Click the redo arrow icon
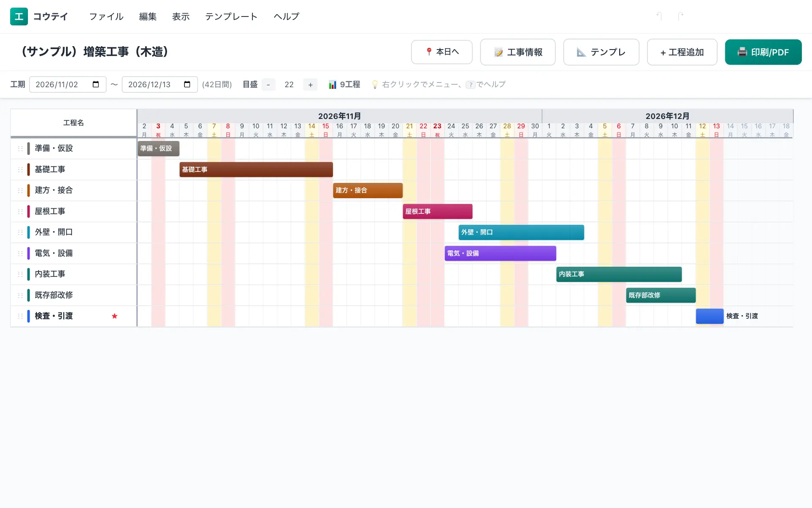Screen dimensions: 812x508 pyautogui.click(x=680, y=16)
